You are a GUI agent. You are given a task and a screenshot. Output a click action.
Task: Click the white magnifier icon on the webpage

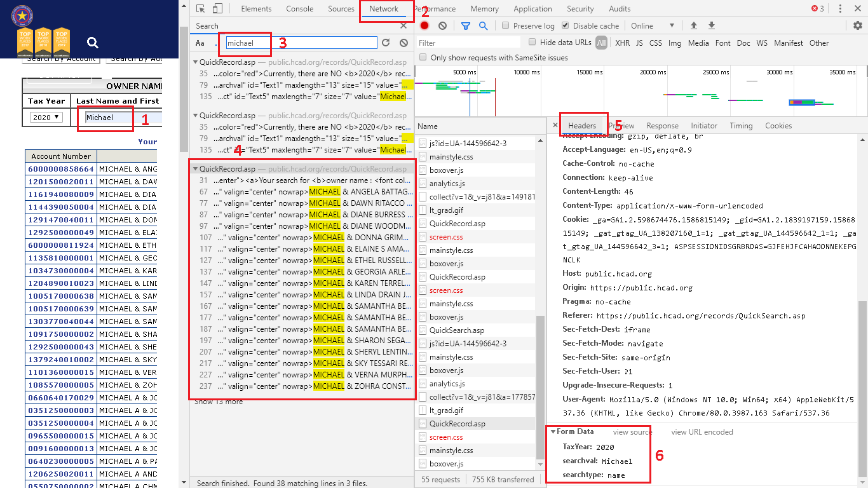(93, 43)
